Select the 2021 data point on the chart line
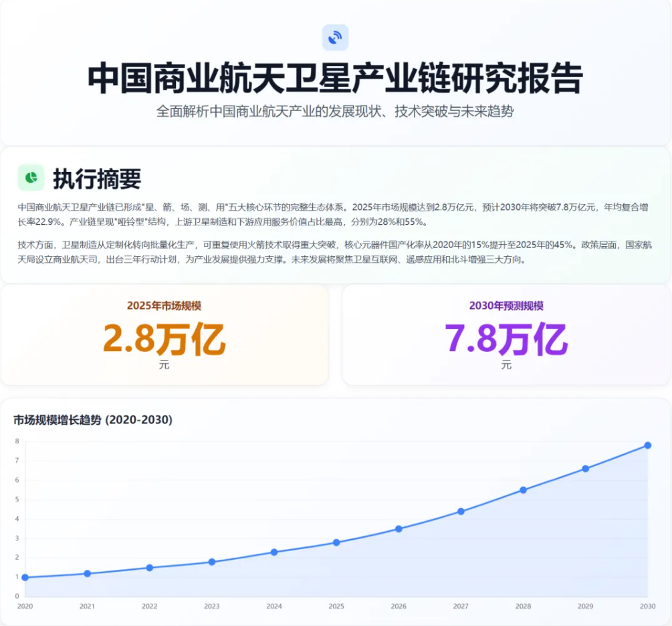 click(87, 573)
